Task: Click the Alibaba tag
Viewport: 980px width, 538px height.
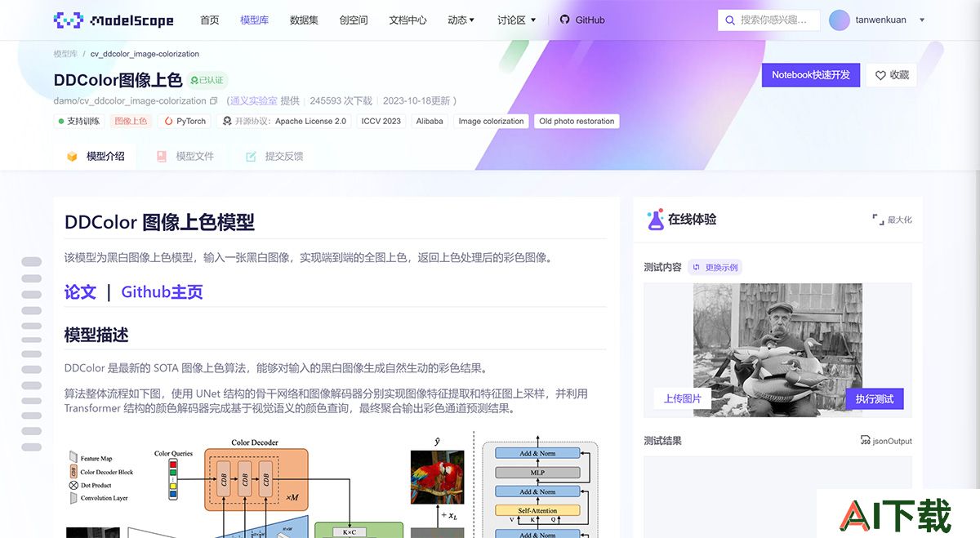Action: [430, 121]
